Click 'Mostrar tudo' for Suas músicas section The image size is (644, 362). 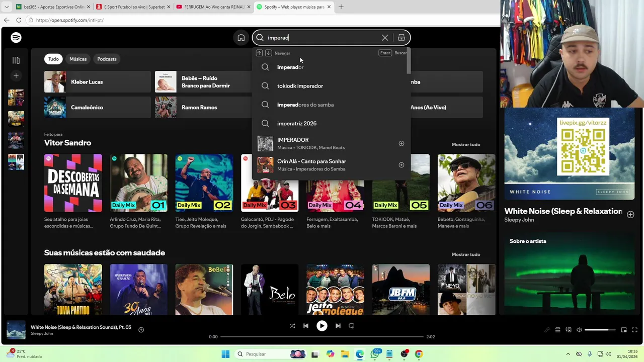pyautogui.click(x=466, y=254)
